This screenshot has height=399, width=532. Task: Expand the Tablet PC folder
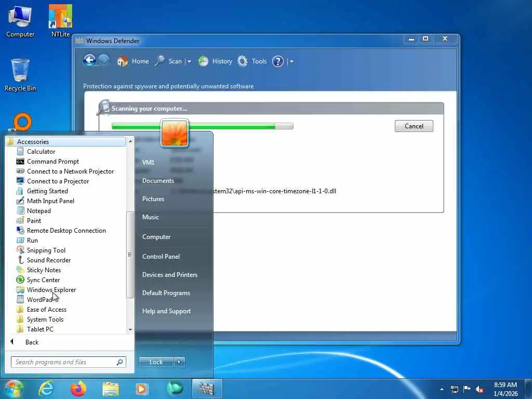40,329
